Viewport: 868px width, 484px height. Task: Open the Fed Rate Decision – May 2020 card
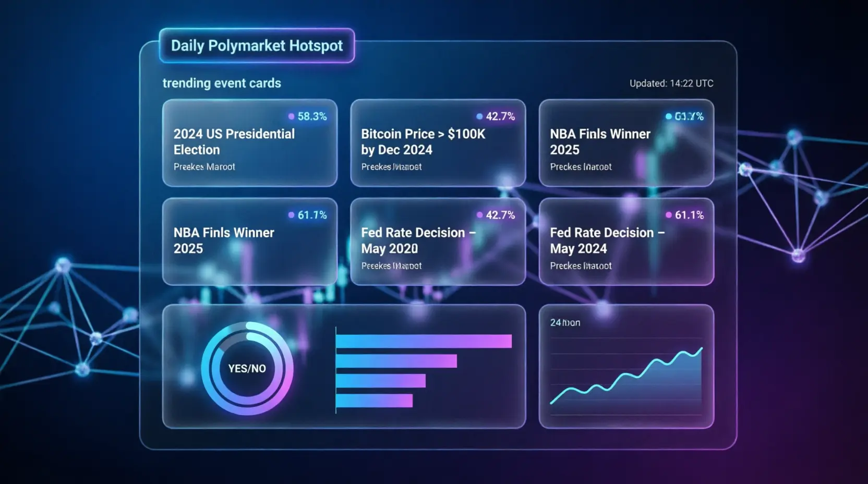(x=438, y=241)
